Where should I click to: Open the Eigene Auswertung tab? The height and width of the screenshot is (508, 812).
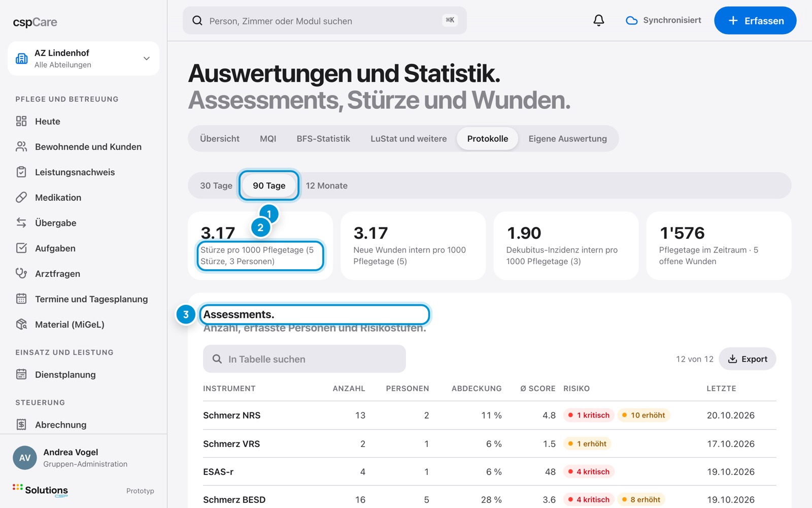pyautogui.click(x=567, y=139)
